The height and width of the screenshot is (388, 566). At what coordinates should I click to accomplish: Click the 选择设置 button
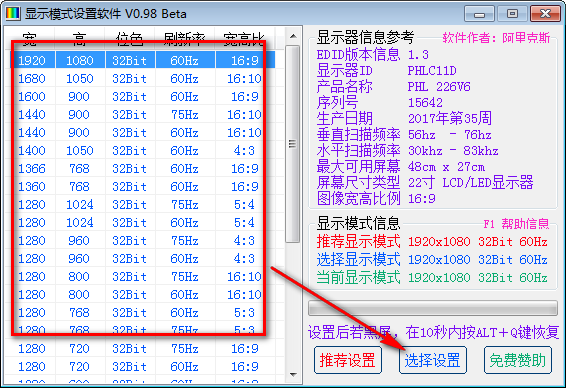(x=432, y=360)
